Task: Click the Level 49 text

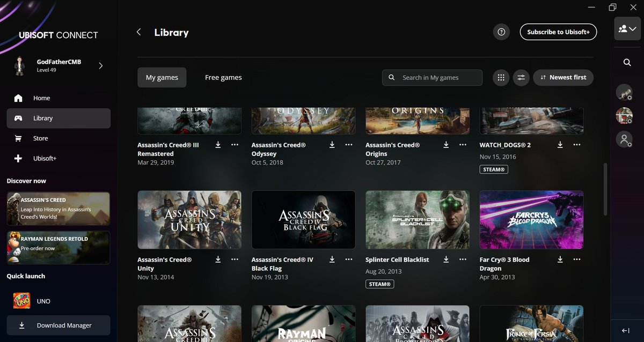Action: pos(47,70)
